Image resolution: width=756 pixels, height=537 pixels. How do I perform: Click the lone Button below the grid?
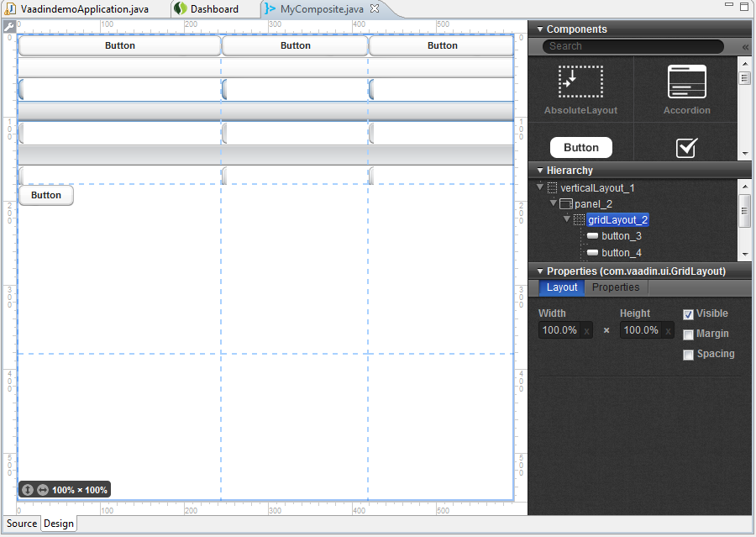(x=45, y=194)
